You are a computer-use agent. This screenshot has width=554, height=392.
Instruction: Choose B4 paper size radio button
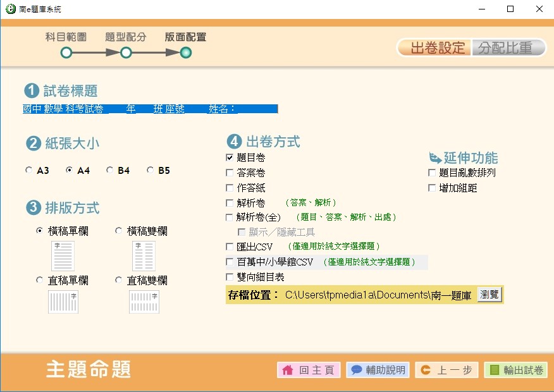tap(110, 171)
